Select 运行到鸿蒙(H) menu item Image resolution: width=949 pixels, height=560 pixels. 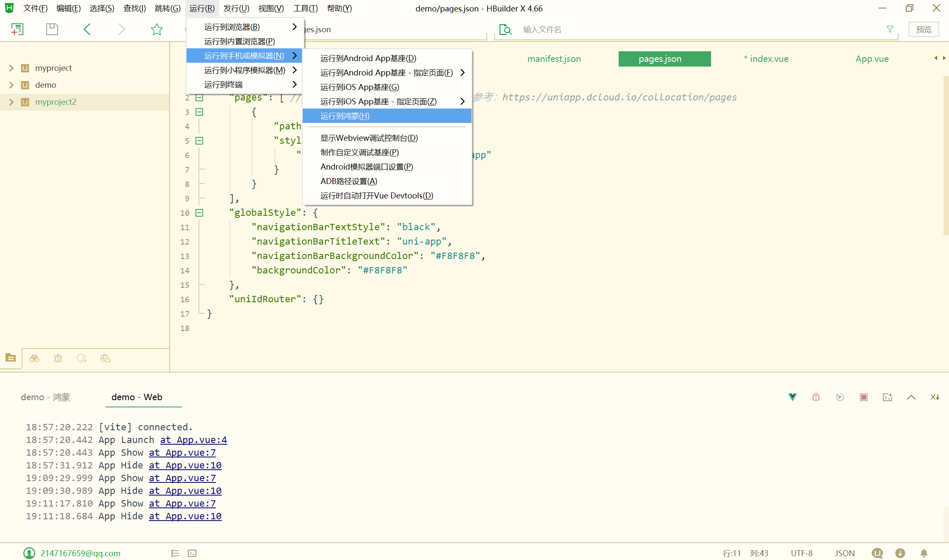387,116
